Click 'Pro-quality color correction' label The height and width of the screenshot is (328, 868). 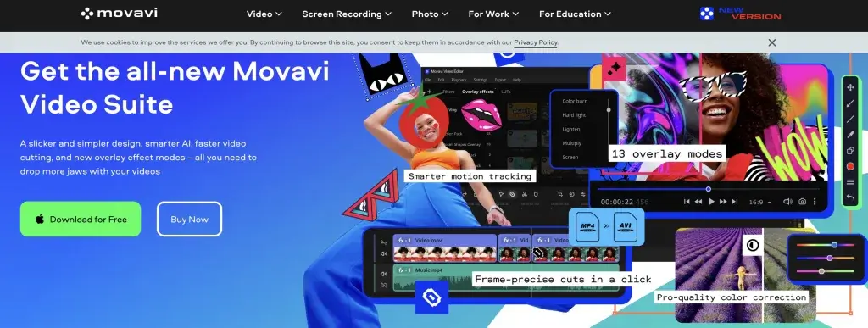click(x=732, y=297)
